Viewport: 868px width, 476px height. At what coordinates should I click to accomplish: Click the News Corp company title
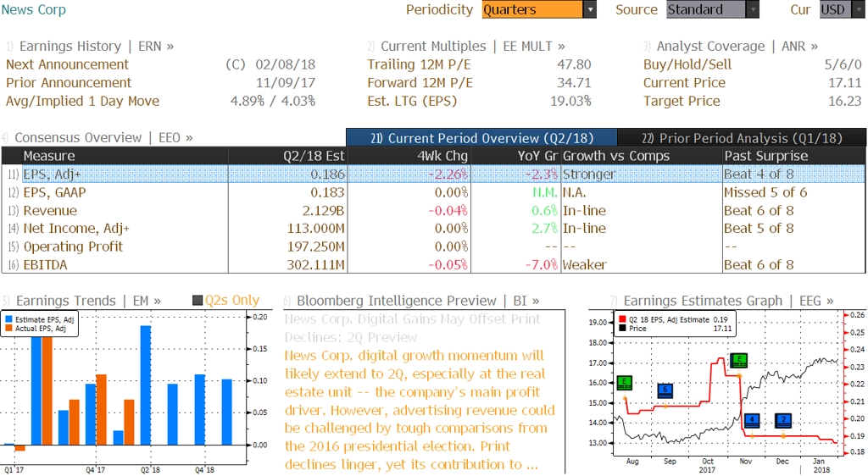(33, 9)
